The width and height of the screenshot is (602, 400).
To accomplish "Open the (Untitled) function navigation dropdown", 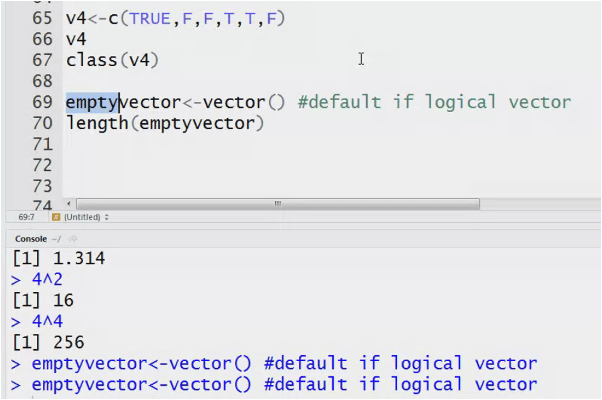I will point(86,216).
